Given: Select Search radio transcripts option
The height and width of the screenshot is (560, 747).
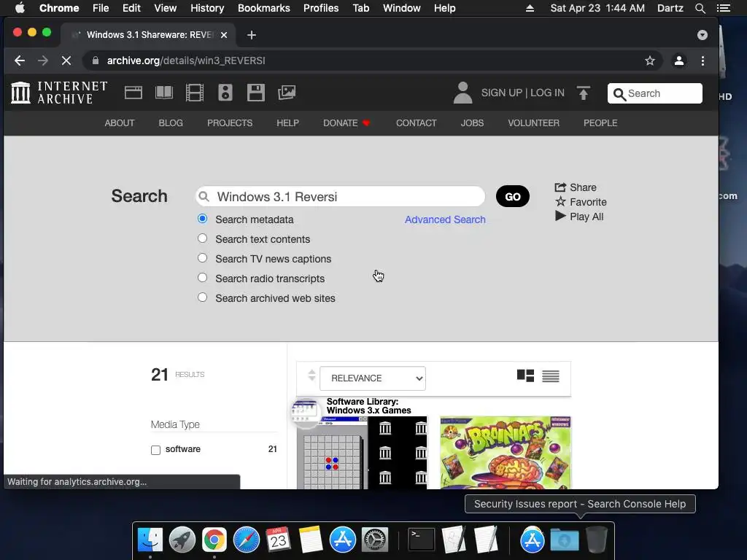Looking at the screenshot, I should click(203, 278).
